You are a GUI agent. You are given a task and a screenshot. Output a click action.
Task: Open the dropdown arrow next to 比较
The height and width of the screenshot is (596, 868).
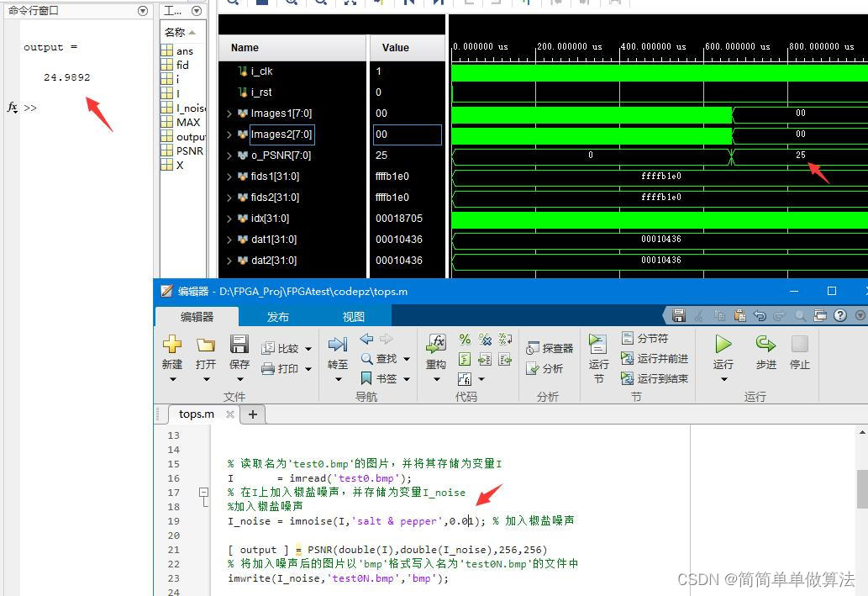point(308,349)
